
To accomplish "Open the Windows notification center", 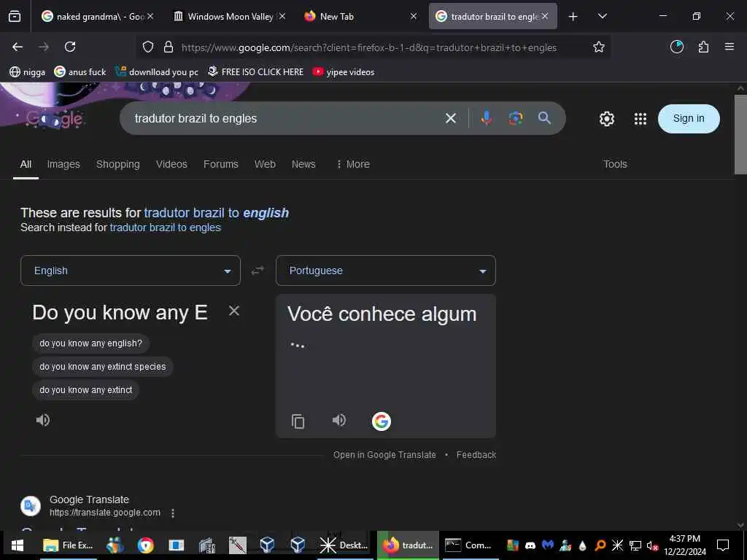I will pos(723,545).
